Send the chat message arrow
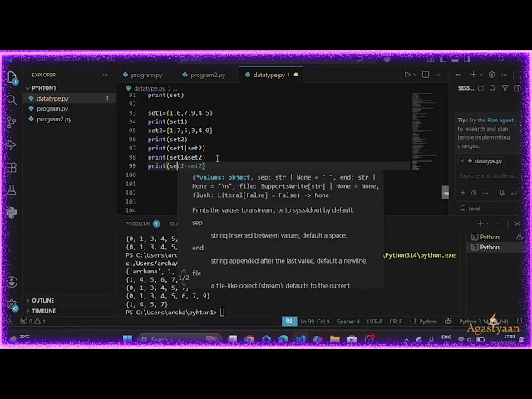Viewport: 532px width, 399px height. pyautogui.click(x=514, y=193)
